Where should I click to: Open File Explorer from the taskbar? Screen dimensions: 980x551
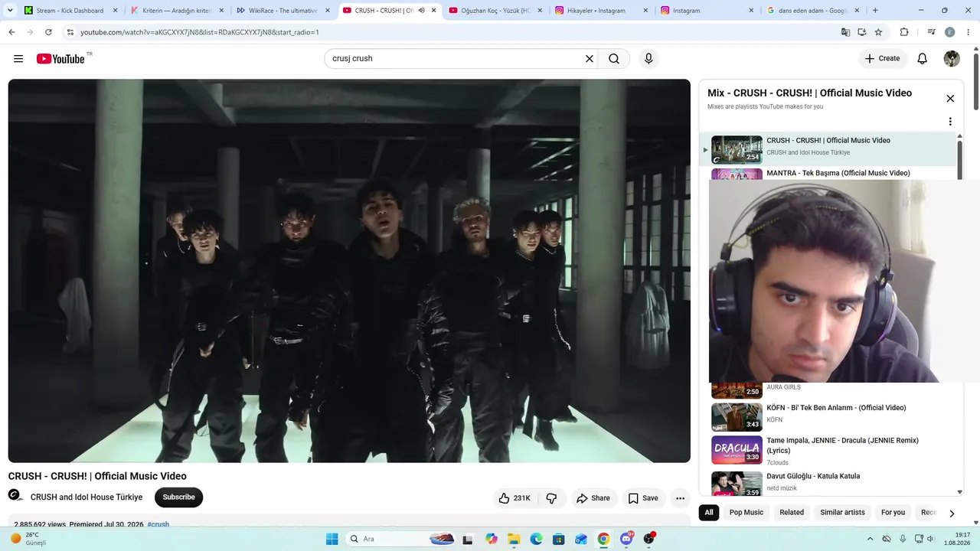(514, 539)
